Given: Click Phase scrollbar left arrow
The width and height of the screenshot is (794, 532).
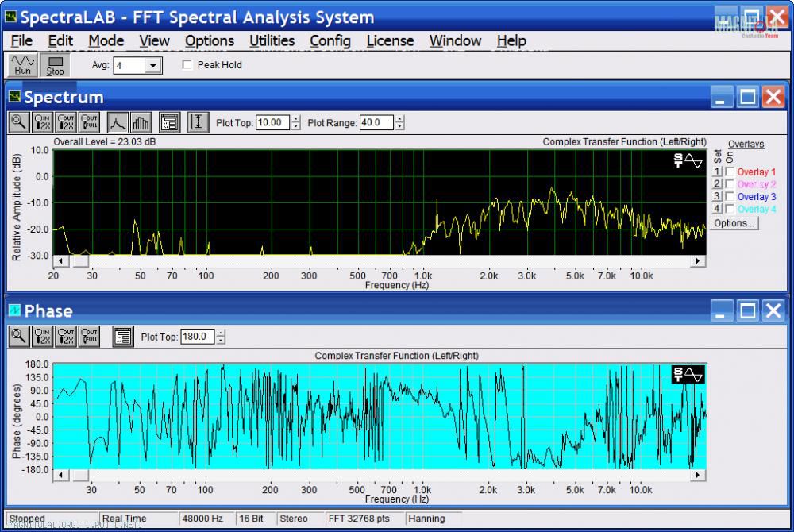Looking at the screenshot, I should coord(61,475).
